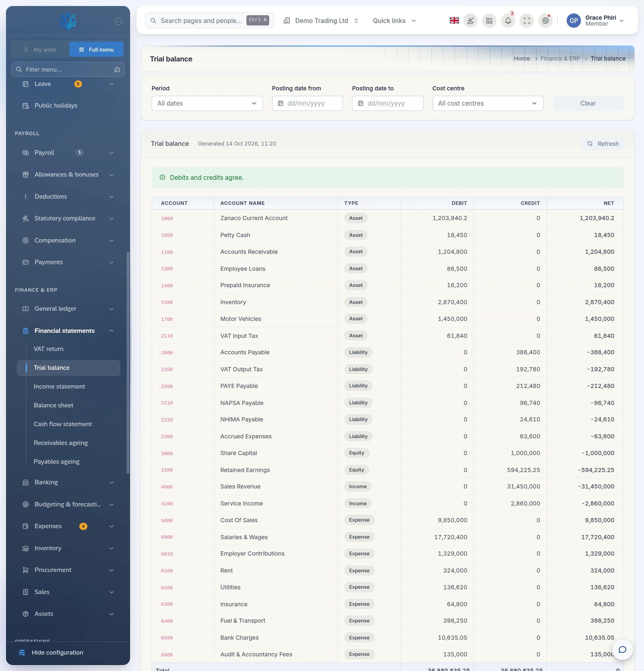644x671 pixels.
Task: Go to Home breadcrumb link
Action: [x=521, y=58]
